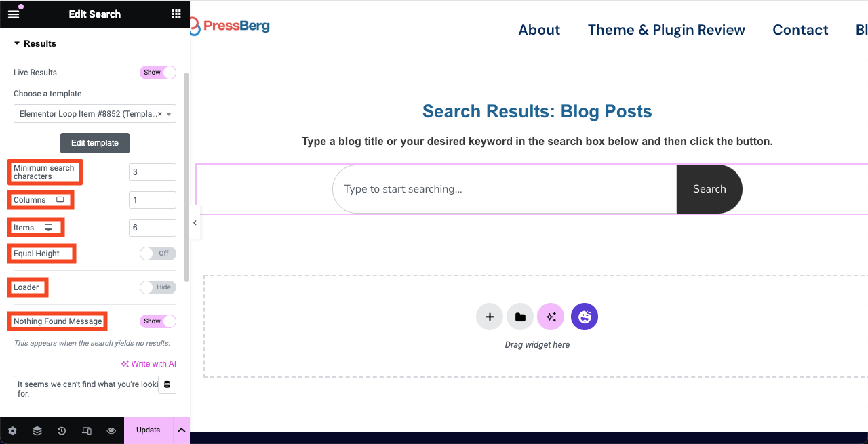Screen dimensions: 868x444
Task: Open Site Settings with the gear icon
Action: [12, 430]
